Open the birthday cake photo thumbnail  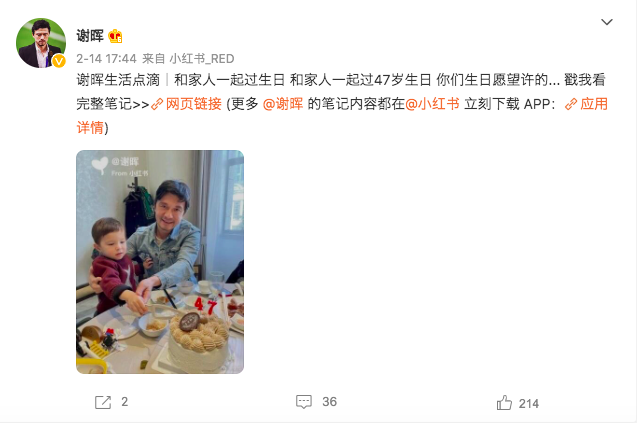(160, 262)
